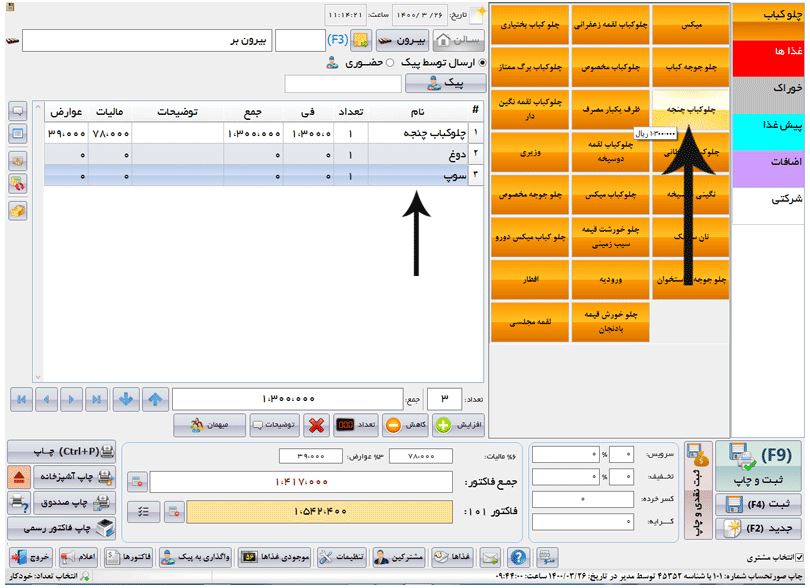Switch to the خوراک category tab
This screenshot has width=810, height=588.
pos(770,89)
